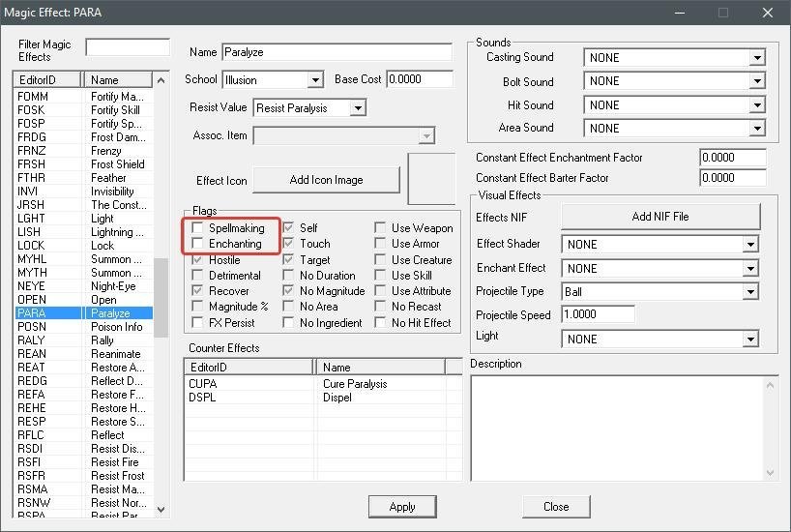This screenshot has width=791, height=532.
Task: Expand the Resist Value combo box
Action: pyautogui.click(x=357, y=108)
